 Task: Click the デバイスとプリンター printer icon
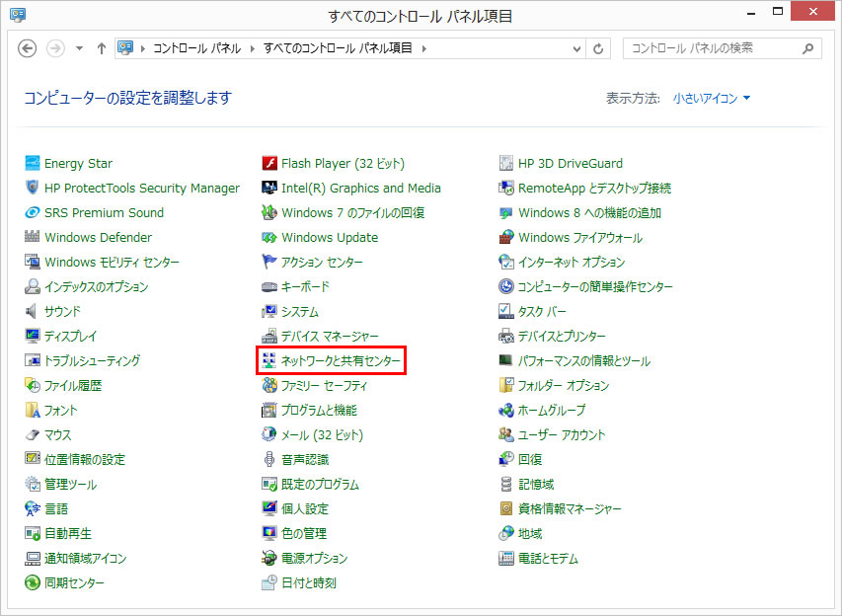coord(505,336)
